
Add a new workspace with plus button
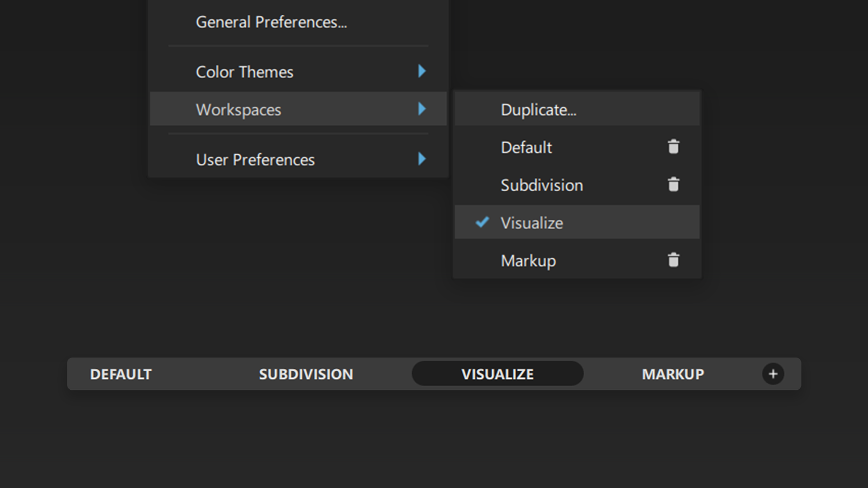tap(772, 374)
